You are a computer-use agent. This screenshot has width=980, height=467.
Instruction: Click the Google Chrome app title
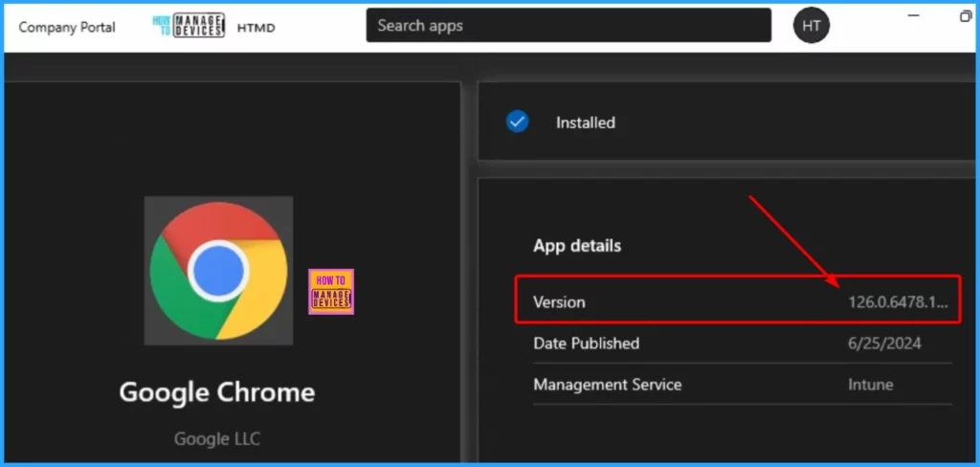coord(217,392)
